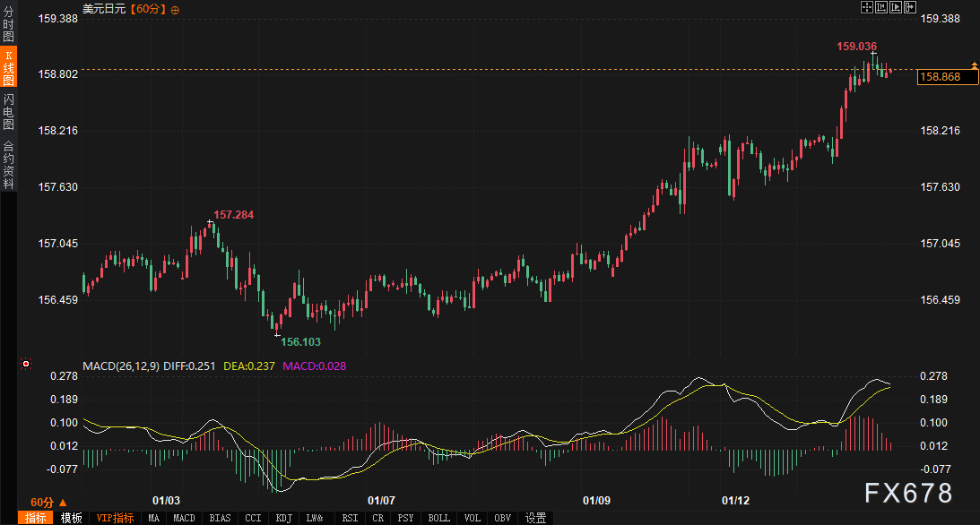Click the red circle icon left of MACD label
Screen dimensions: 980x525
pyautogui.click(x=26, y=365)
